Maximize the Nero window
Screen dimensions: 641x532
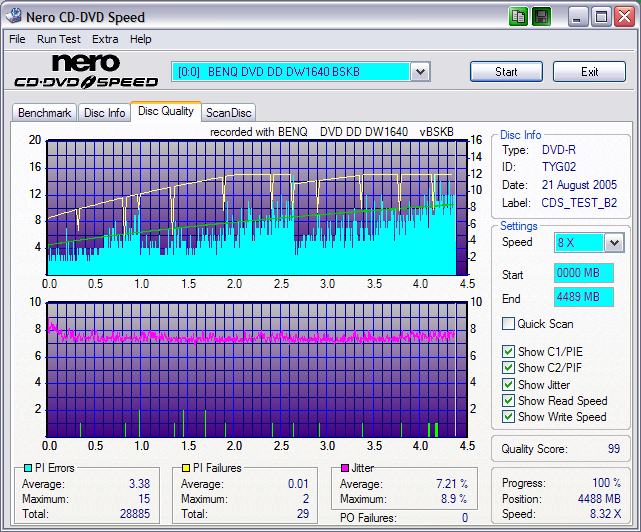[601, 16]
